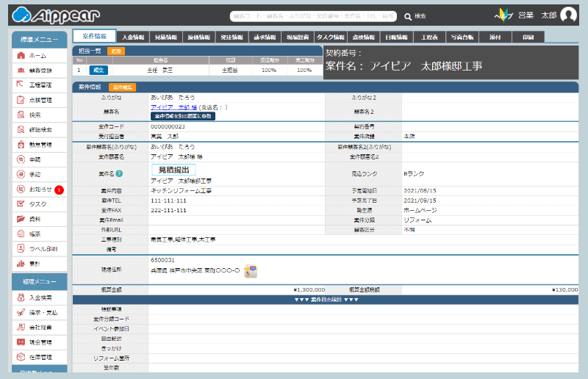Click the ヘルプ beginner-mark icon in header
Screen dimensions: 588x379
(x=503, y=15)
